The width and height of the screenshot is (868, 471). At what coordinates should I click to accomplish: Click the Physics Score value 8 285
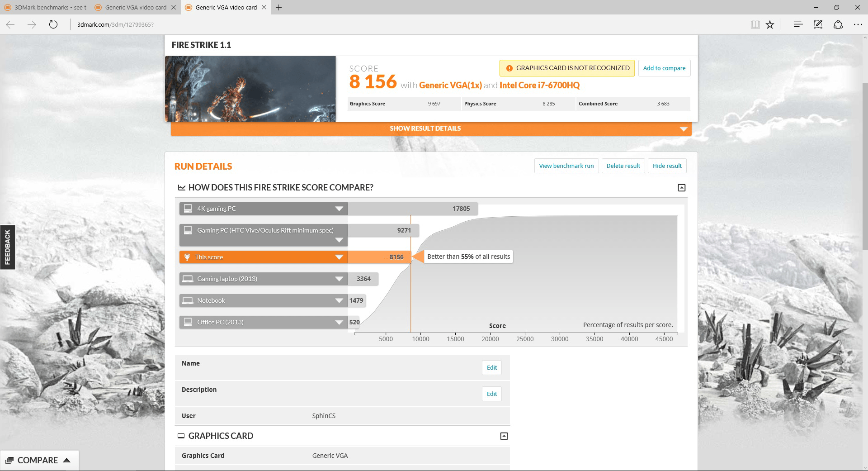pos(548,104)
